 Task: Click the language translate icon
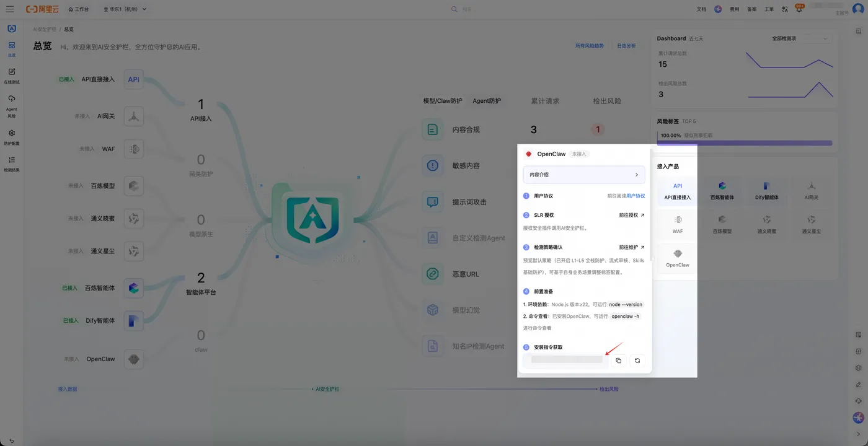[785, 9]
